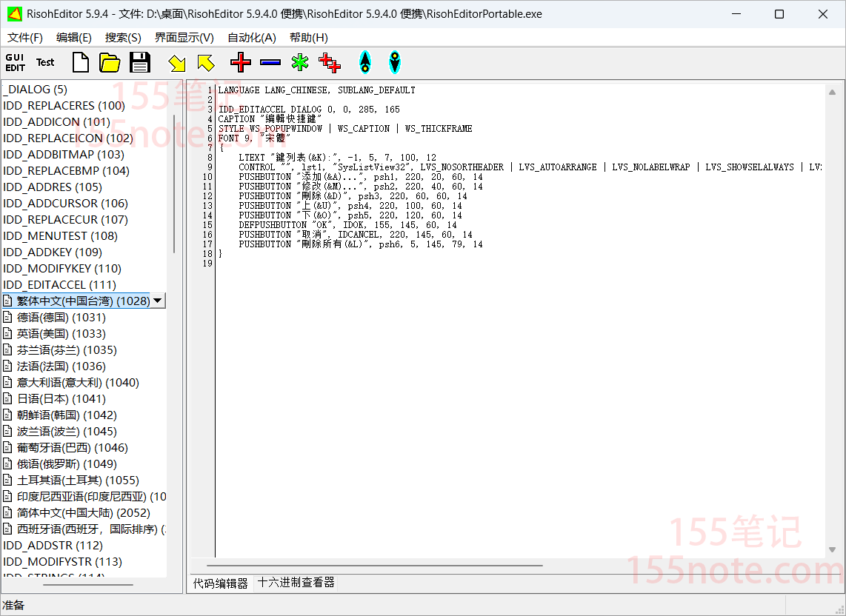
Task: Select the 简体中文(中国大陆) (2052) tree entry
Action: point(83,513)
